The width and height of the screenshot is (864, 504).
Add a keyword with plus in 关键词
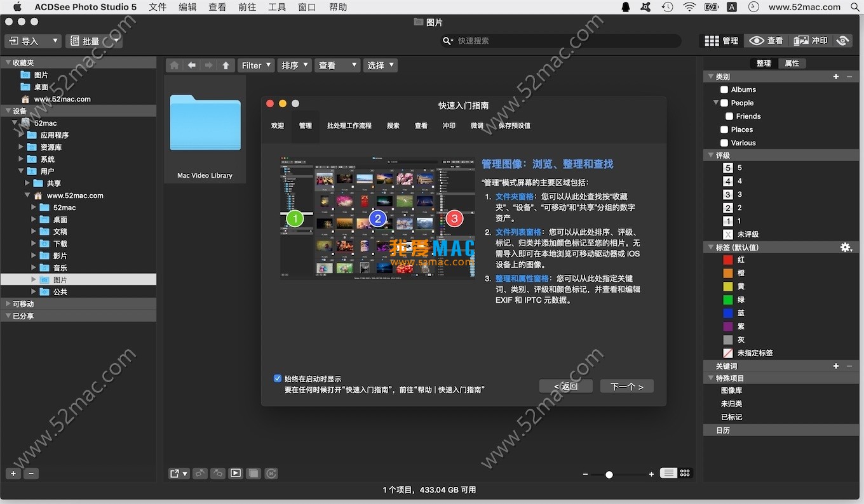[x=836, y=366]
